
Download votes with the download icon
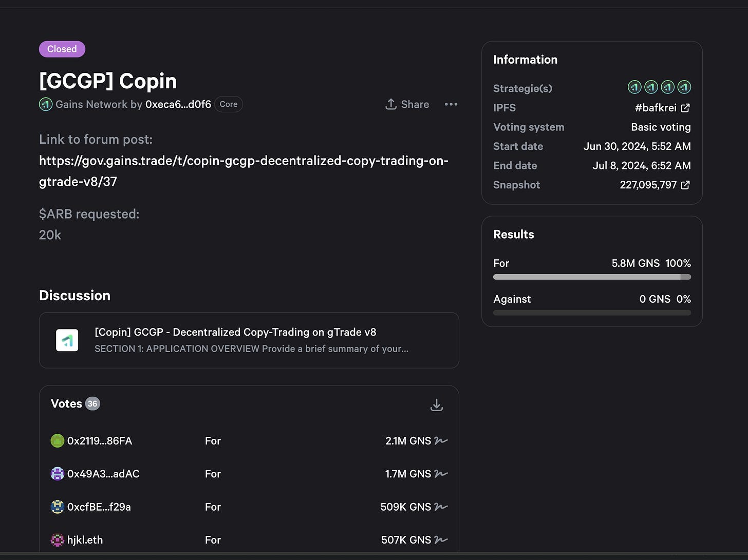tap(437, 405)
